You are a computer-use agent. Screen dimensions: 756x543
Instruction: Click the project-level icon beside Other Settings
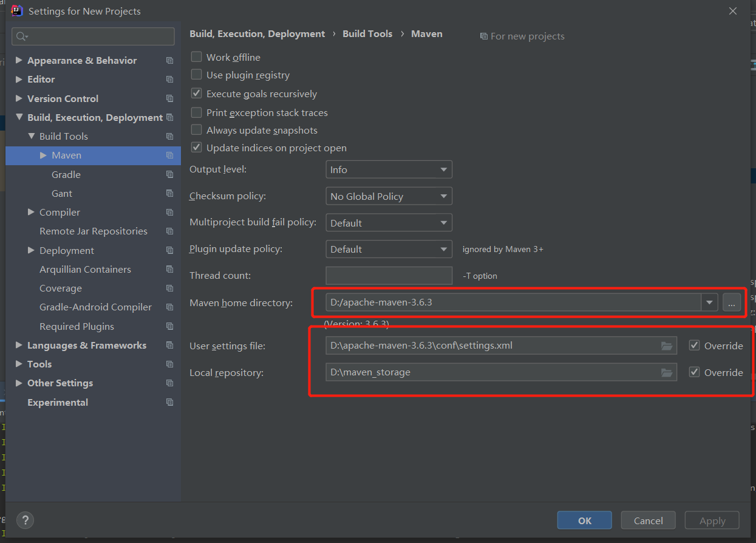click(x=169, y=383)
